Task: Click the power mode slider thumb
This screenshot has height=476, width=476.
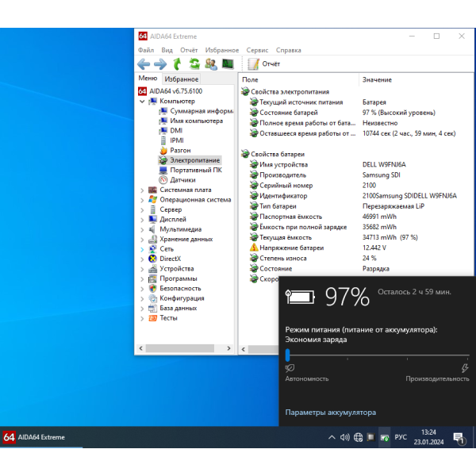Action: [x=287, y=355]
